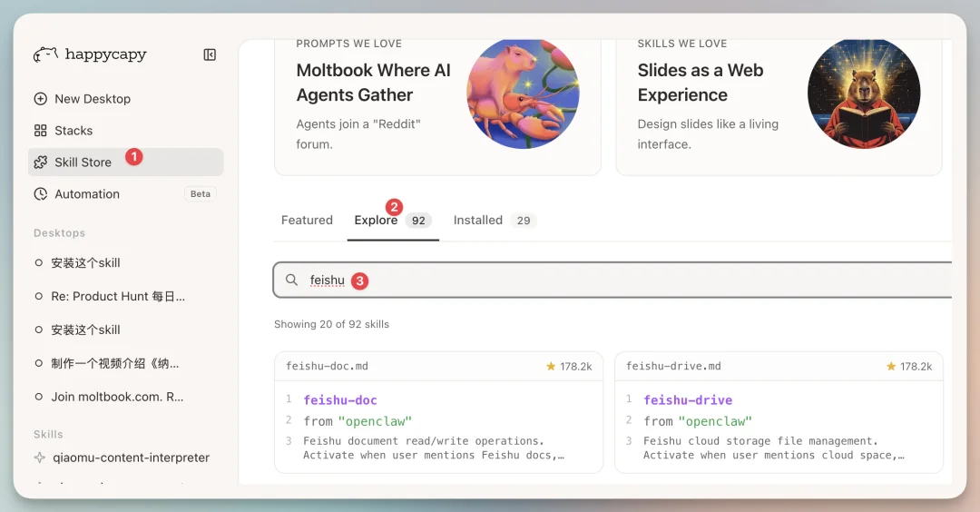
Task: Click the happycapy capybara logo
Action: coord(45,54)
